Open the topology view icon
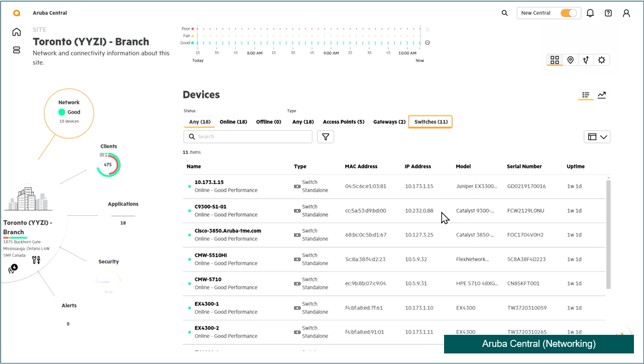The height and width of the screenshot is (364, 644). click(x=586, y=60)
